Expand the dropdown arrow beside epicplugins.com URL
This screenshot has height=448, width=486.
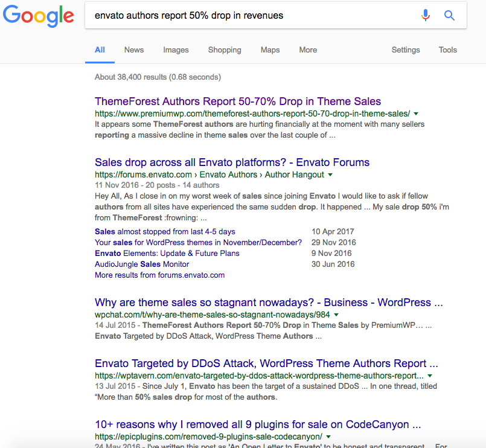point(328,437)
